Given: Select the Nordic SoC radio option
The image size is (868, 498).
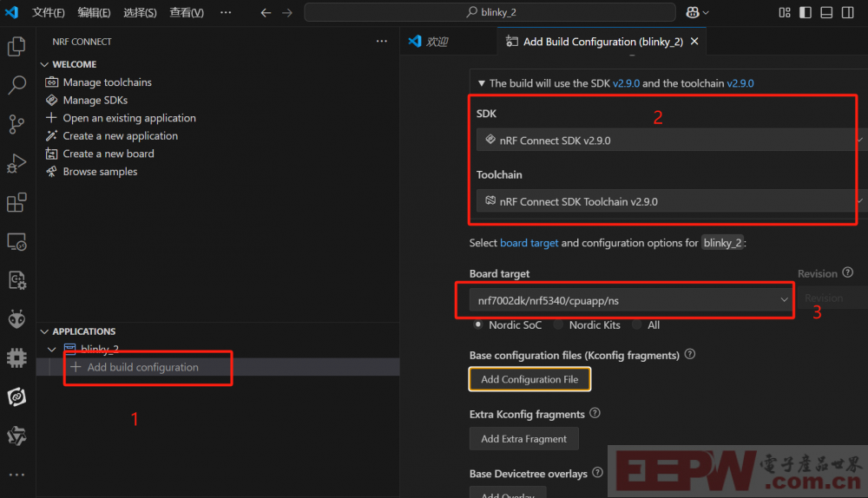Looking at the screenshot, I should 478,324.
